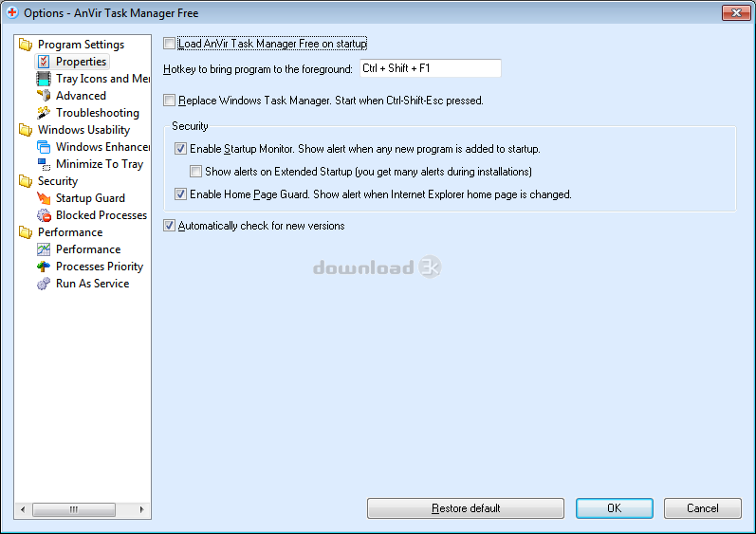Click the Tray Icons filmstrip icon
This screenshot has width=756, height=534.
[44, 79]
